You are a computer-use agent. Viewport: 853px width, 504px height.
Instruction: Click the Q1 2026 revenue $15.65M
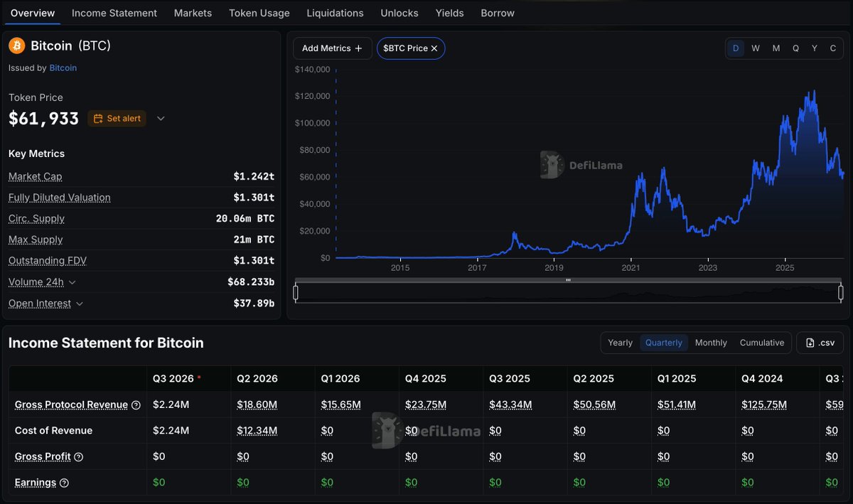[341, 404]
